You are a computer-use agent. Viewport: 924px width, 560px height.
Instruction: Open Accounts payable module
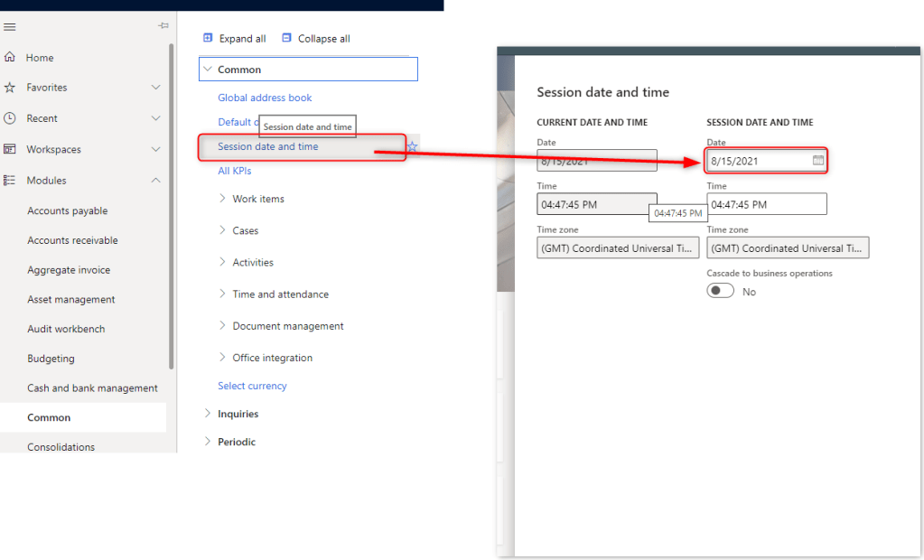click(68, 211)
